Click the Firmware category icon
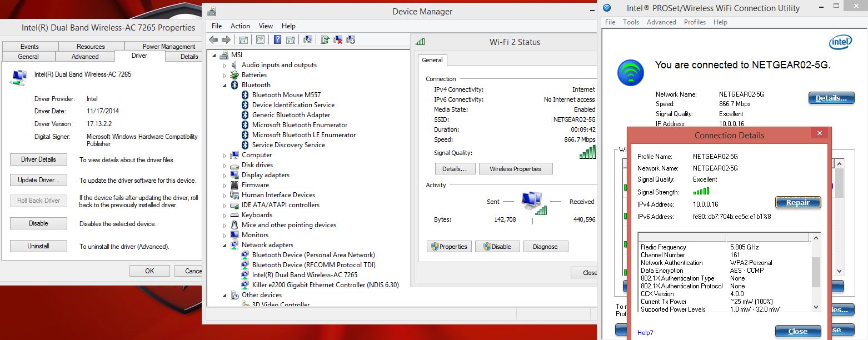 click(x=235, y=185)
